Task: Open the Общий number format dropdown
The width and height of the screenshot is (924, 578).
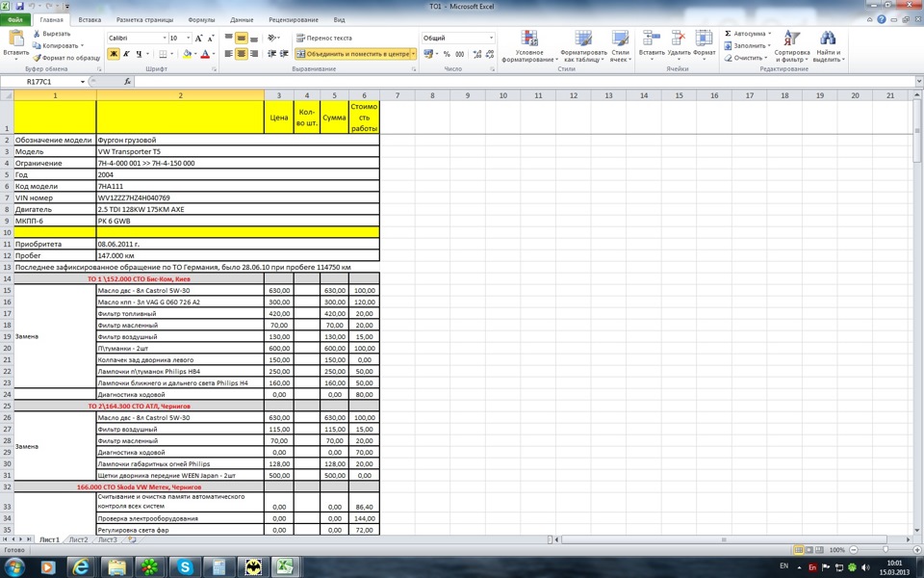Action: pos(492,38)
